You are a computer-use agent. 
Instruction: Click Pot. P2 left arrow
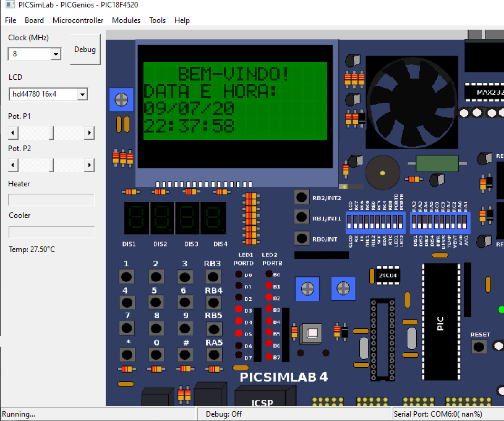tap(13, 165)
